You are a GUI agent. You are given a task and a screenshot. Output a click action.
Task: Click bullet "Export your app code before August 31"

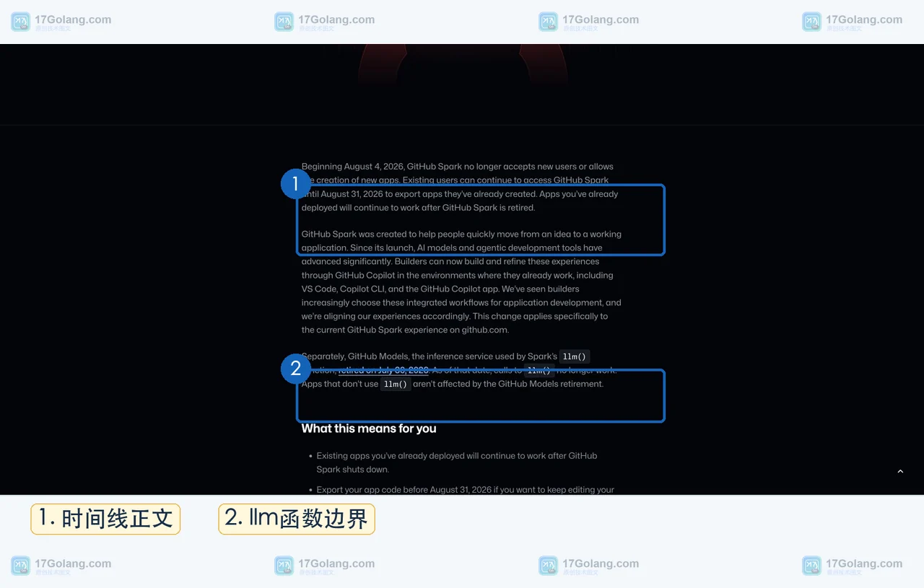pos(466,490)
